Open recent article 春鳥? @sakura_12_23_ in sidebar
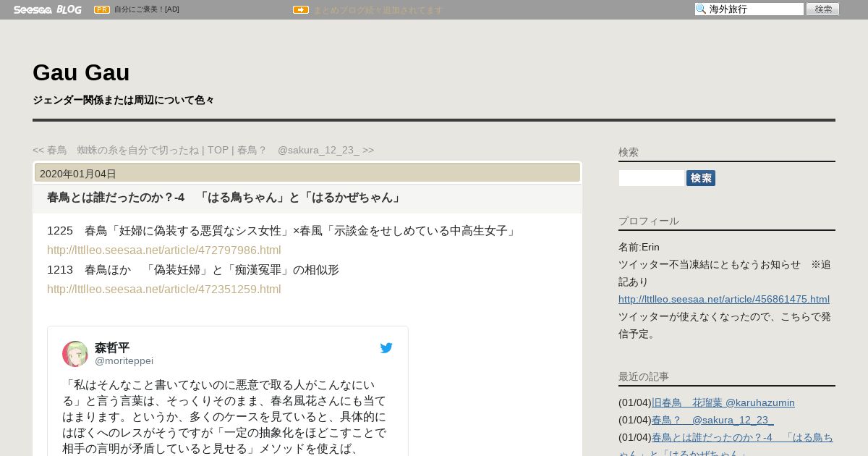Viewport: 868px width, 456px height. (712, 420)
